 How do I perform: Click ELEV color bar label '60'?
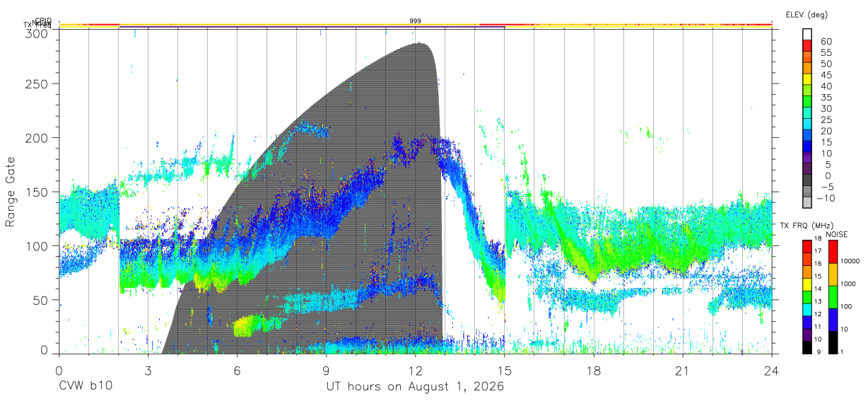tap(826, 41)
